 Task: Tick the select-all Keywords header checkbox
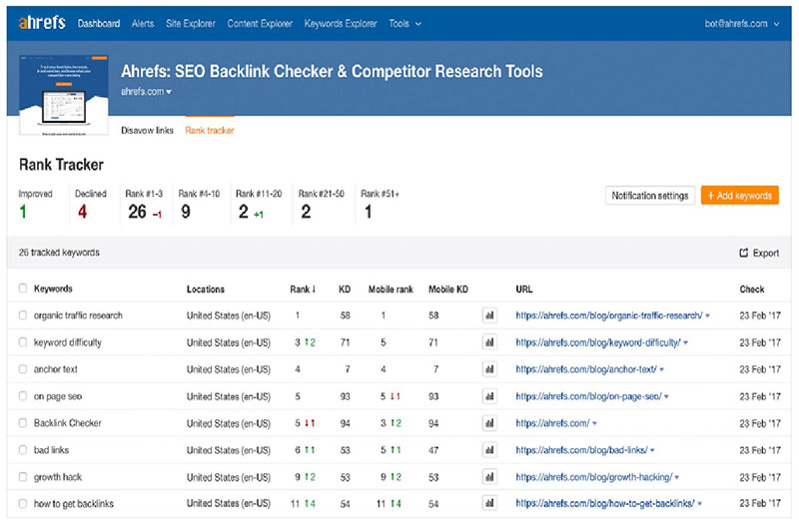(x=22, y=288)
